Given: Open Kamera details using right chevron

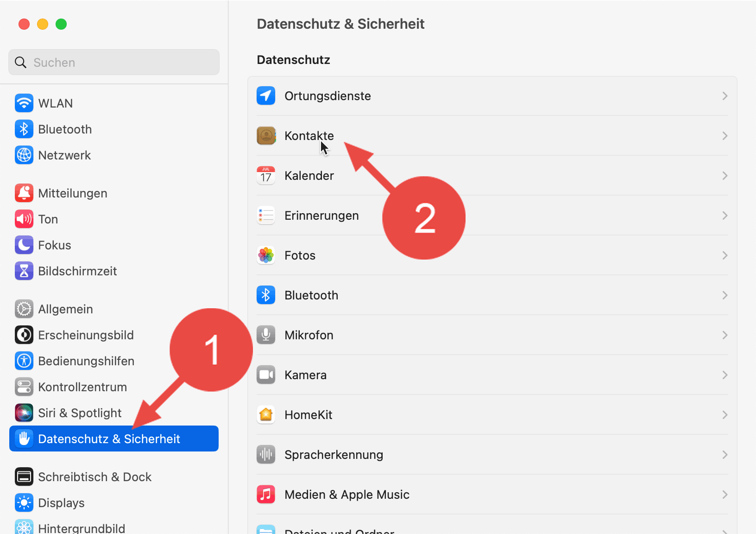Looking at the screenshot, I should tap(724, 375).
